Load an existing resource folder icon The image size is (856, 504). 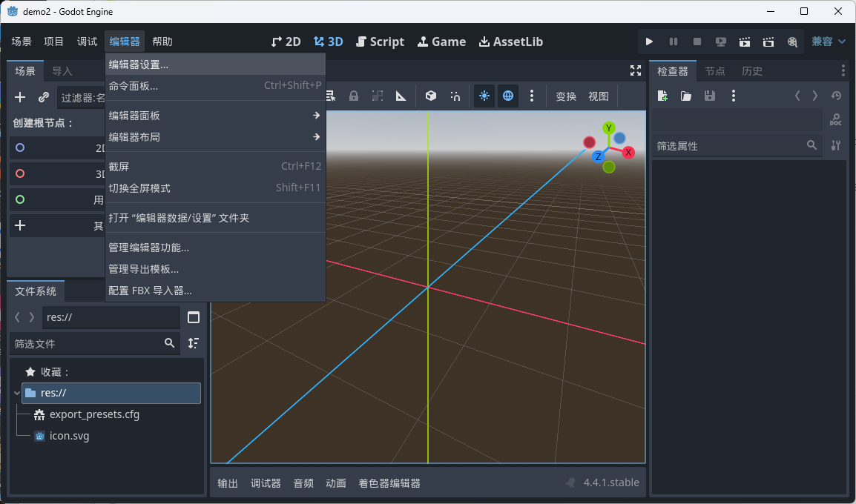coord(686,96)
